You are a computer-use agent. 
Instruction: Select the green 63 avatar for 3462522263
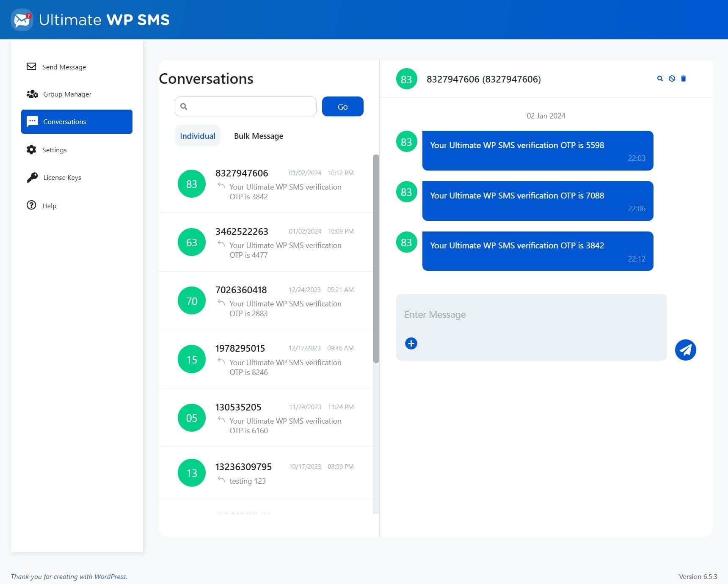tap(192, 242)
